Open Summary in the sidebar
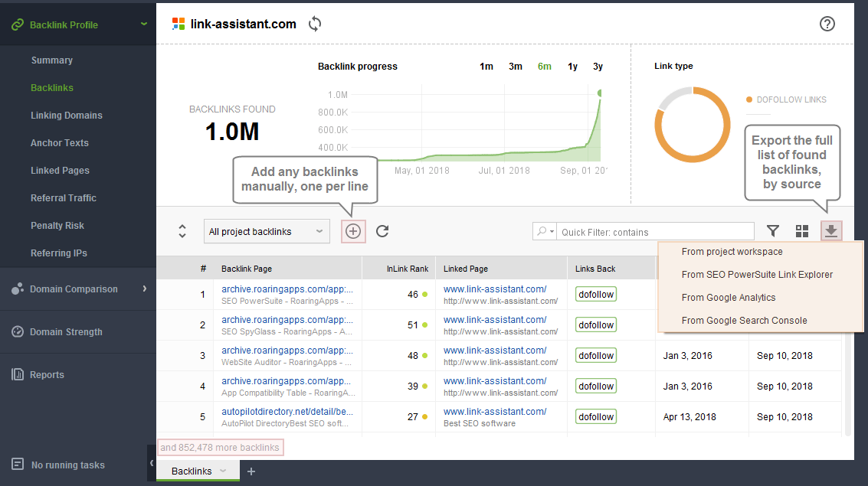Screen dimensions: 868x486 click(x=52, y=60)
